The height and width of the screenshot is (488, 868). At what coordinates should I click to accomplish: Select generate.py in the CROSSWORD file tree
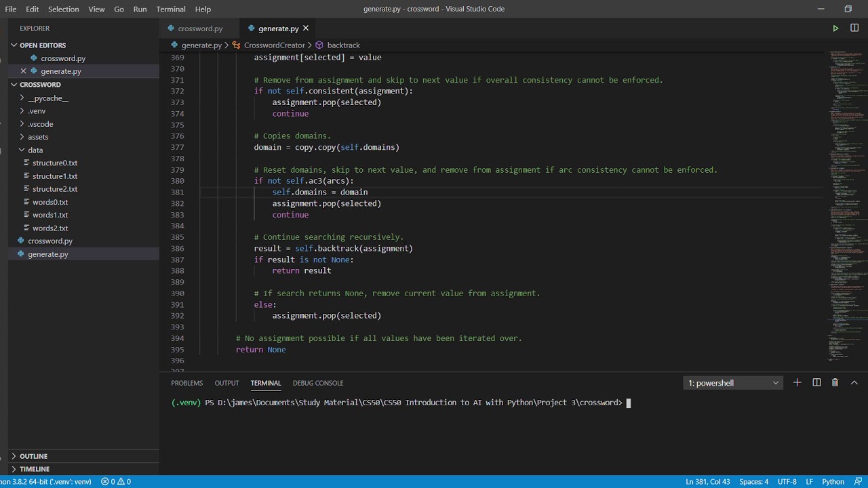[x=48, y=254]
